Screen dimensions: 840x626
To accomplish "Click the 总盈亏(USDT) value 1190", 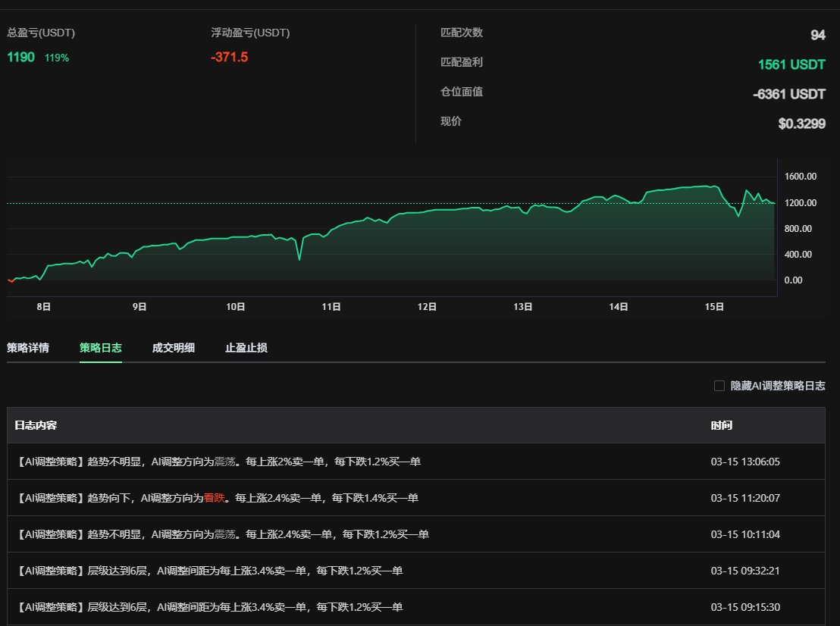I will tap(19, 57).
